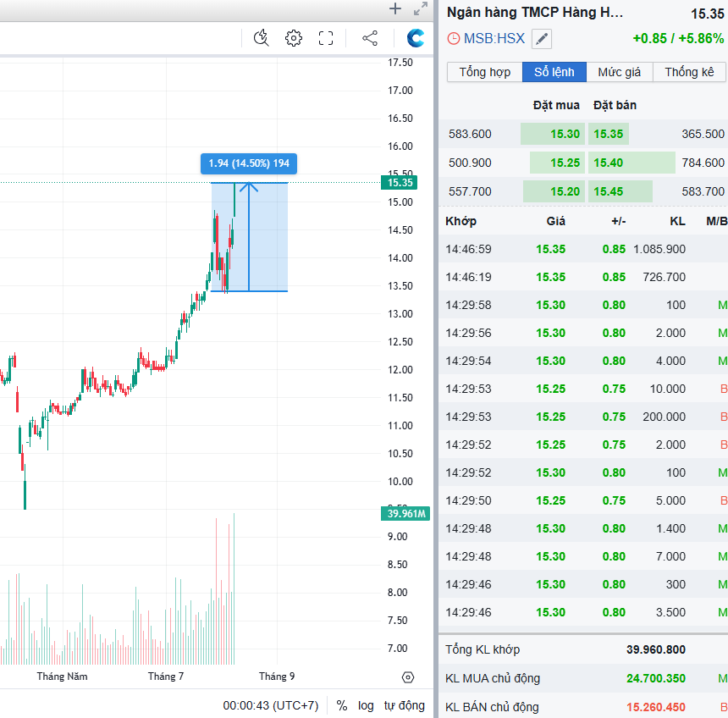Click the pencil edit icon beside MSB:HSX
Viewport: 728px width, 718px height.
tap(542, 39)
